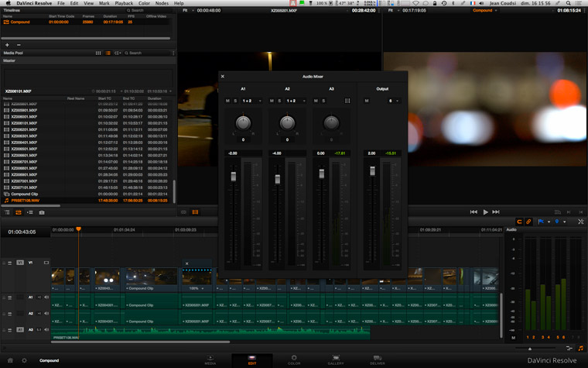The width and height of the screenshot is (588, 368).
Task: Adjust the A1 volume fader
Action: point(233,176)
